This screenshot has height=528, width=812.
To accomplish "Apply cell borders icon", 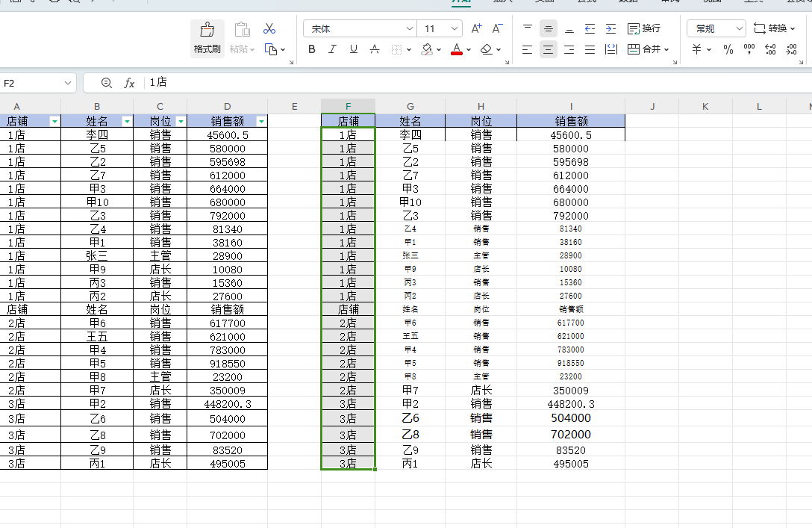I will [396, 49].
